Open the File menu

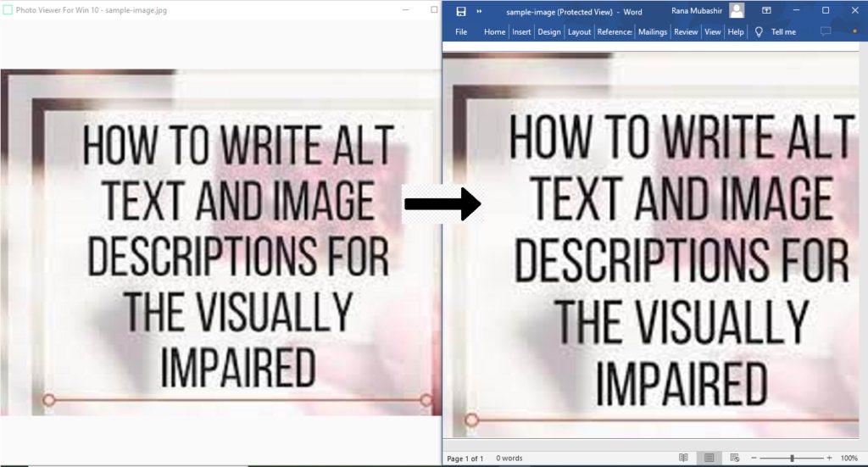coord(461,32)
